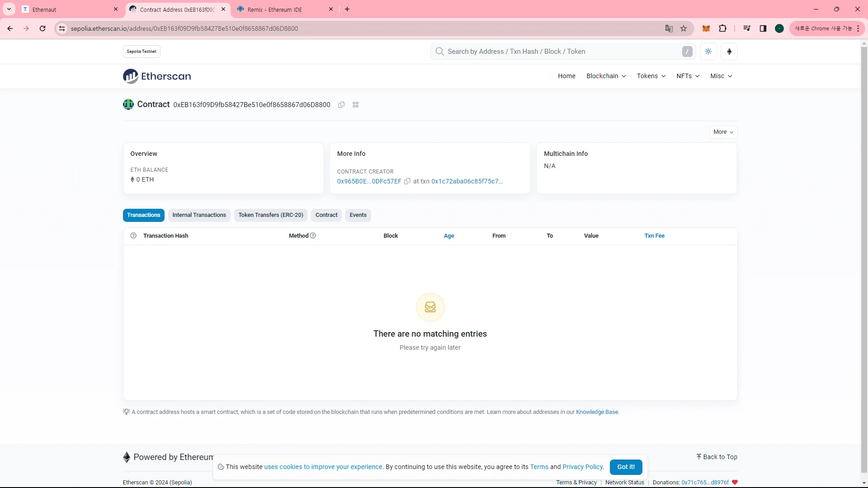Close the Contract Address tab
868x488 pixels.
223,9
